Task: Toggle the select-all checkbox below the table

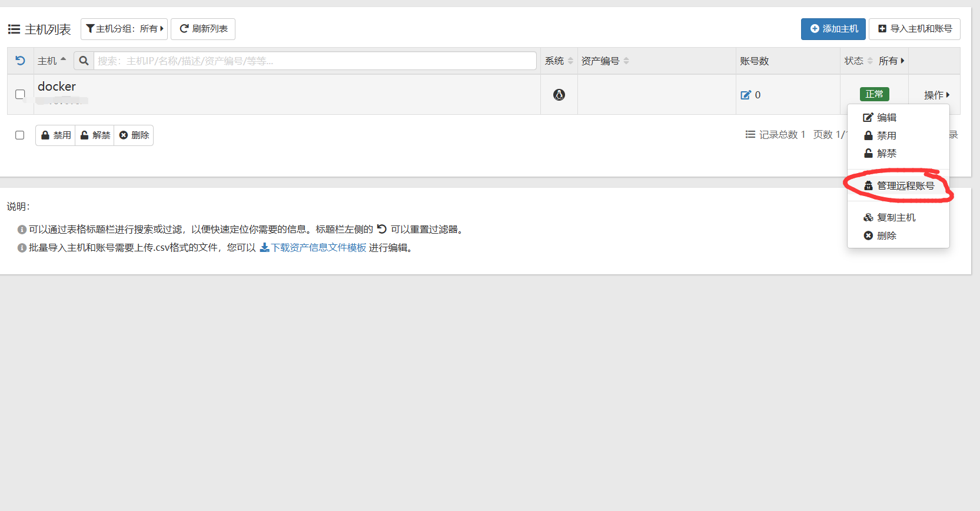Action: pyautogui.click(x=19, y=135)
